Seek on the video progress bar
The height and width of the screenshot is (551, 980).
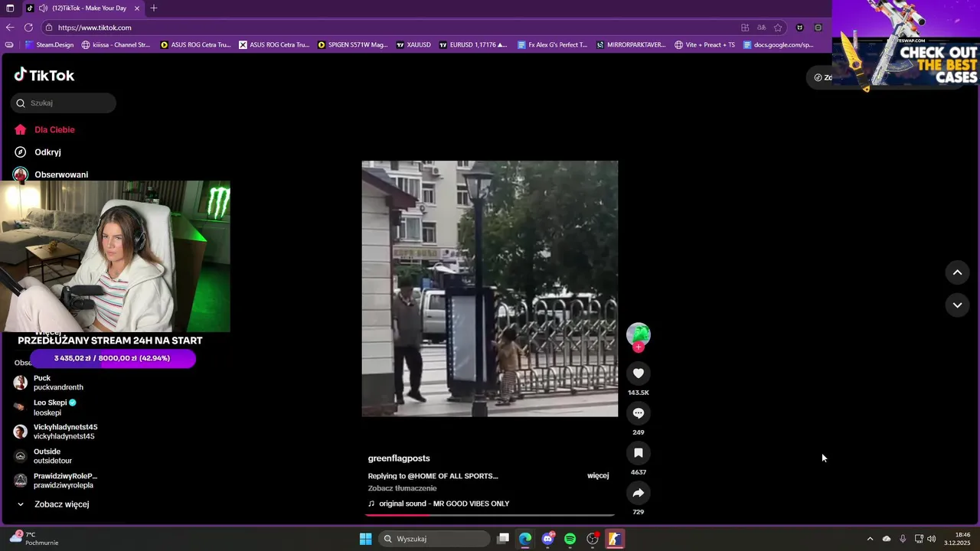[x=490, y=515]
